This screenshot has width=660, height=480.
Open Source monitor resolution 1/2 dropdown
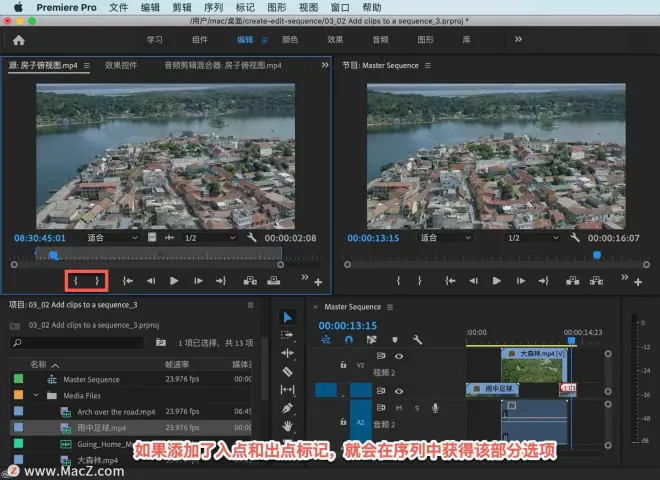pyautogui.click(x=210, y=238)
